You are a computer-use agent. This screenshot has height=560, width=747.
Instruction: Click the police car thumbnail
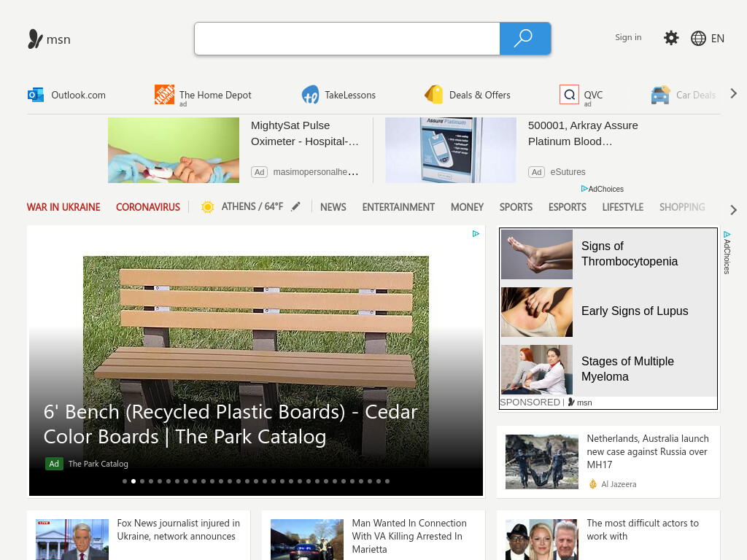tap(307, 540)
